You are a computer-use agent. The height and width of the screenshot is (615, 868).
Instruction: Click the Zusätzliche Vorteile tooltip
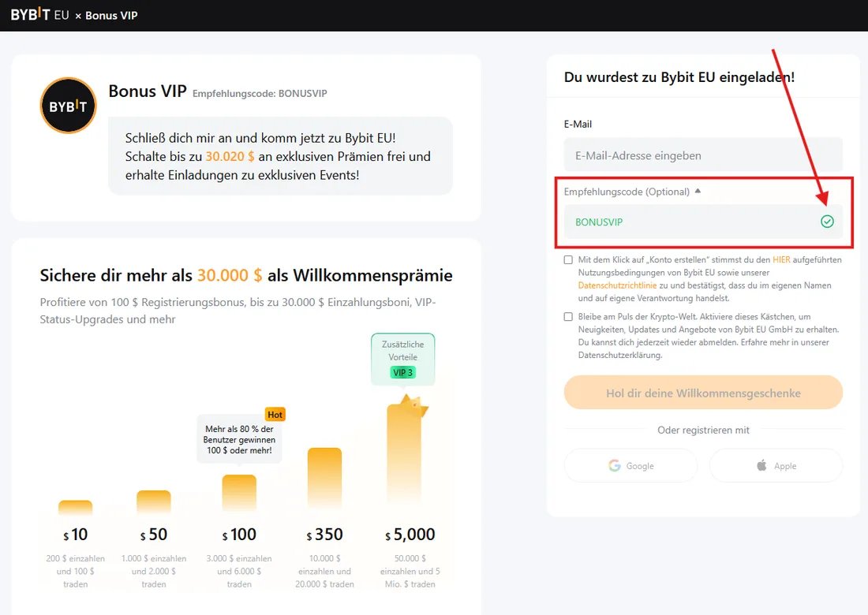pyautogui.click(x=402, y=359)
